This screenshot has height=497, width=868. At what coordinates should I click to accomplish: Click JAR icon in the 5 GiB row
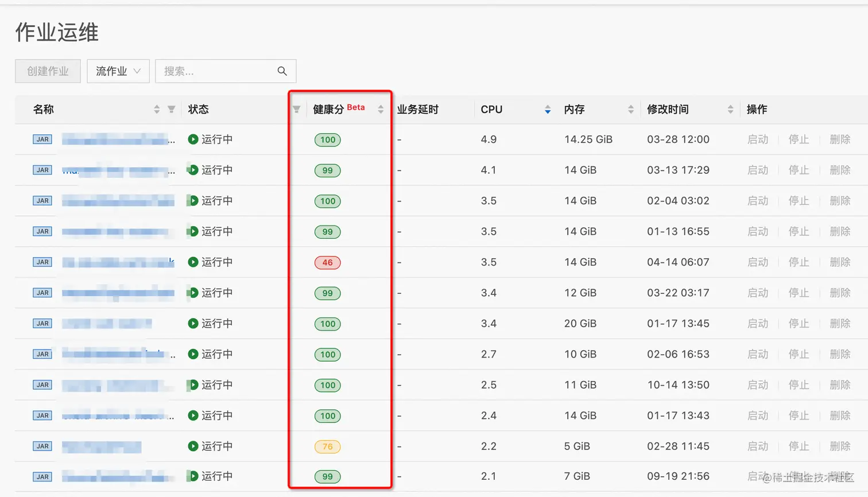42,446
